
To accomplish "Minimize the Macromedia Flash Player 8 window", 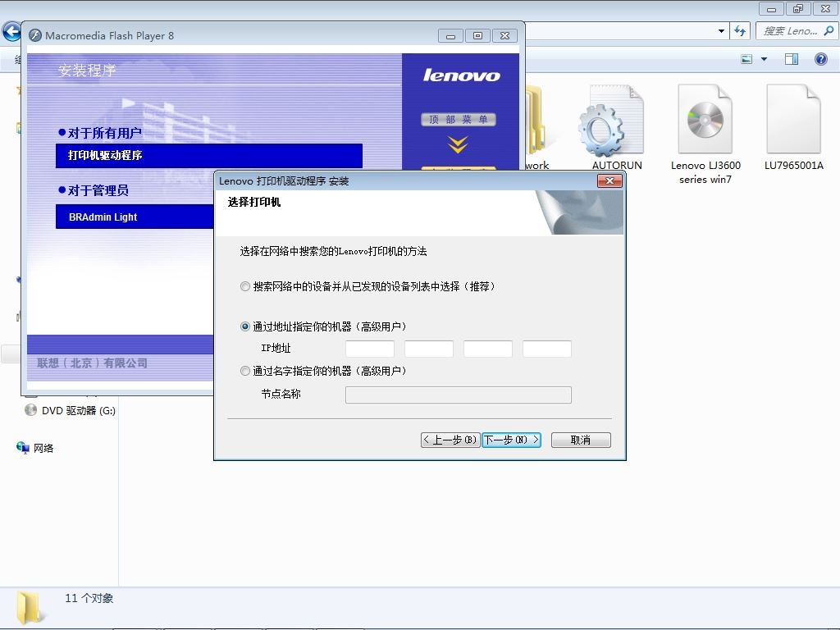I will click(450, 36).
